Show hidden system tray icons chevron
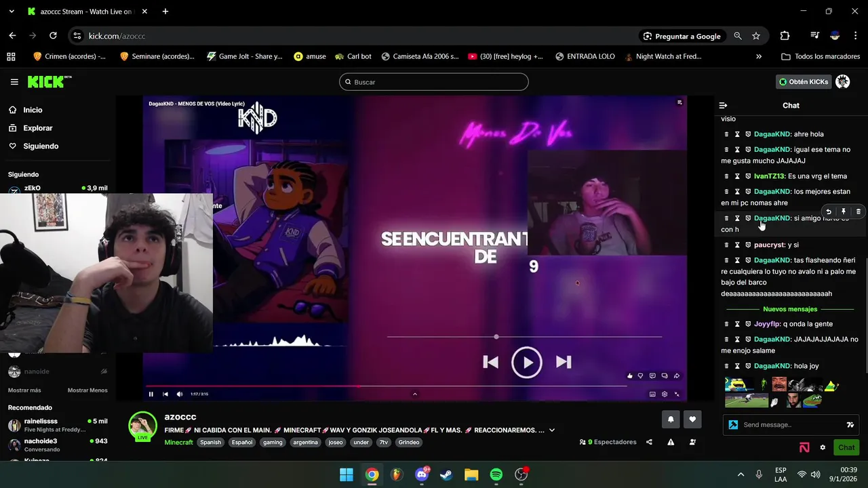 point(741,474)
